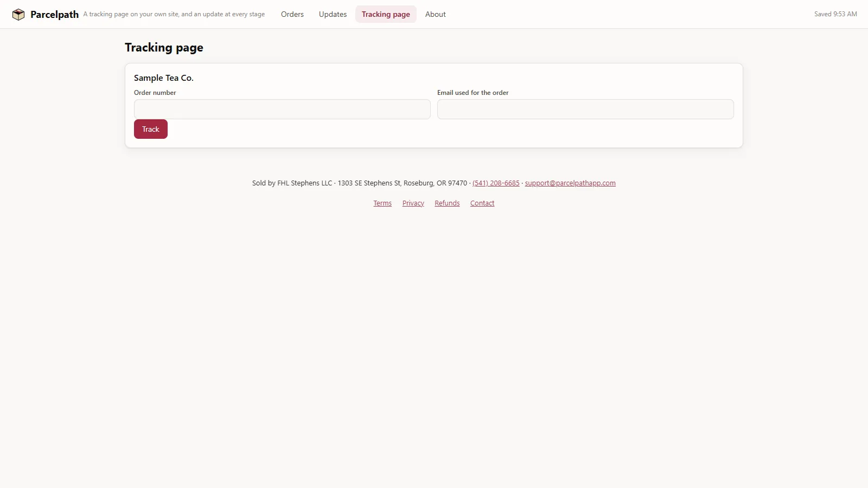Open the support@parcelpathapp.com email link
The width and height of the screenshot is (868, 488).
click(x=570, y=183)
